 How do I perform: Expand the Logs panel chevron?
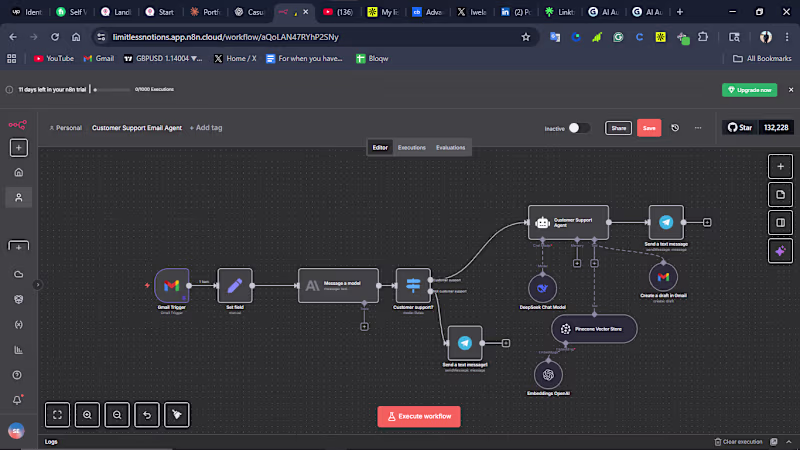[x=789, y=442]
